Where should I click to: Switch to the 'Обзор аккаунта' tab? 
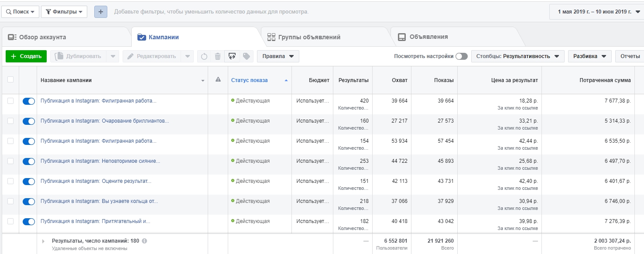tap(42, 37)
